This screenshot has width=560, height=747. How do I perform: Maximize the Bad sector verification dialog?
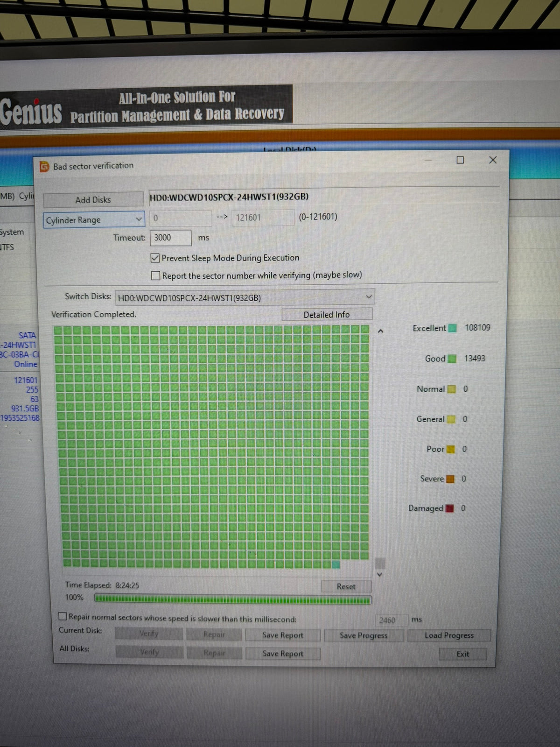pos(460,160)
